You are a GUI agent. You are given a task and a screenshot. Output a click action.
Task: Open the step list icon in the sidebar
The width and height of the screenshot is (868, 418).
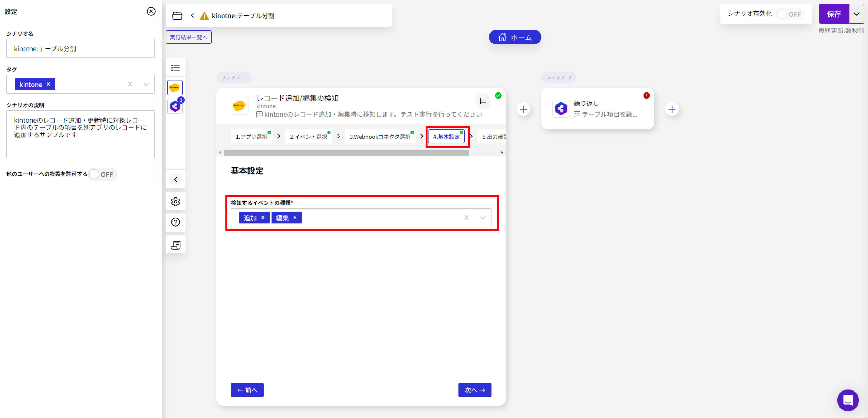pos(176,68)
